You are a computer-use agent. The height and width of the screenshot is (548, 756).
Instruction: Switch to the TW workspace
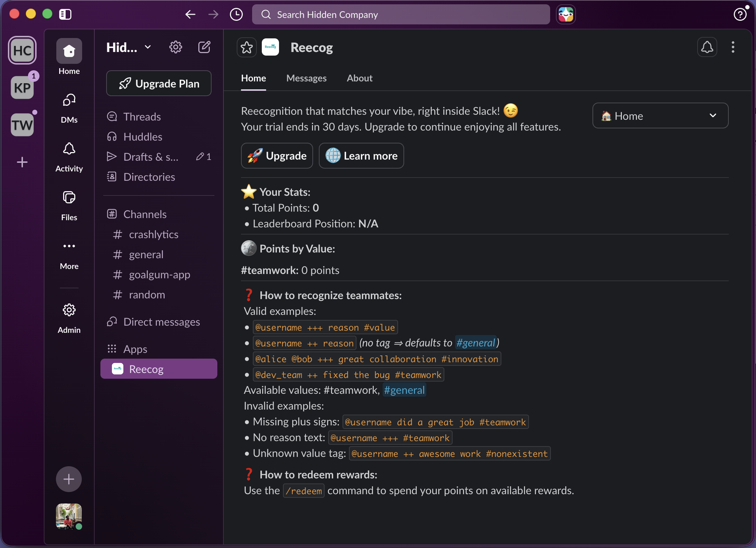point(22,125)
